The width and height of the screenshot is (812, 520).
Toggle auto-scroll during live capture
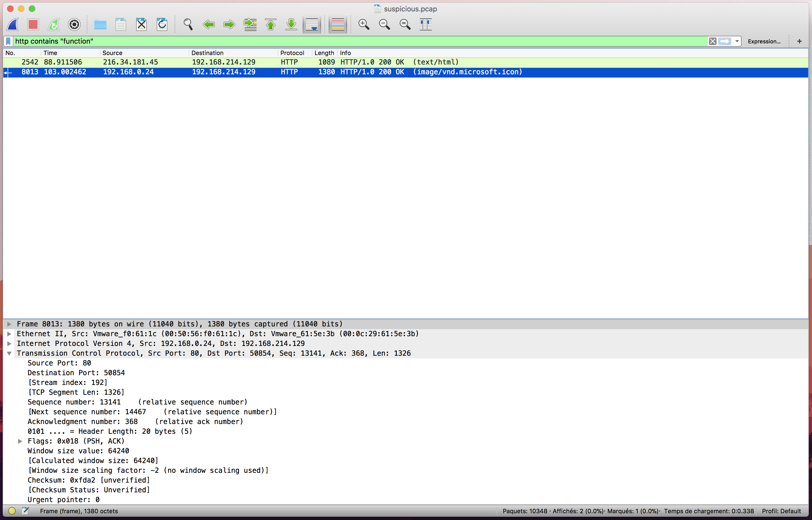[x=312, y=24]
